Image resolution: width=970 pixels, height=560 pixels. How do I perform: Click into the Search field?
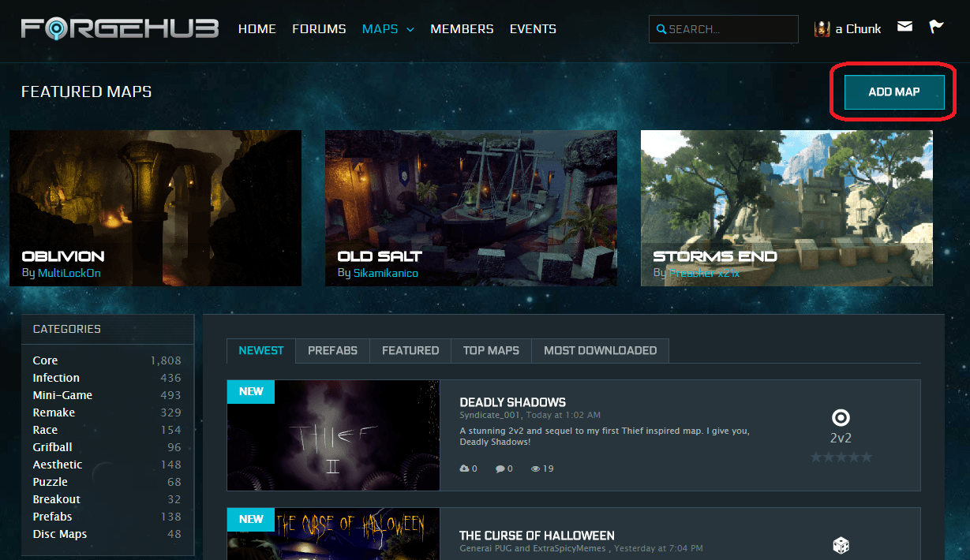(x=724, y=29)
